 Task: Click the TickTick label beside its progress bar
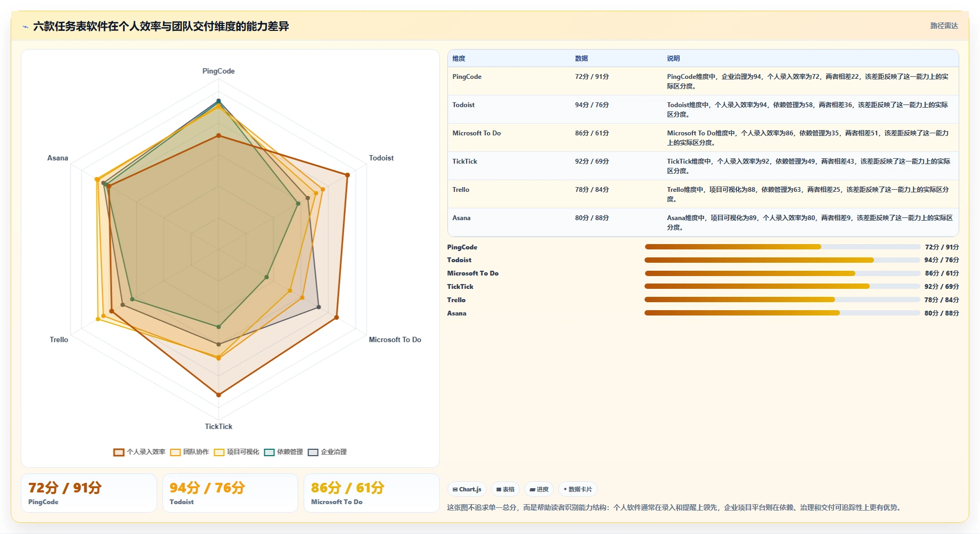(460, 287)
